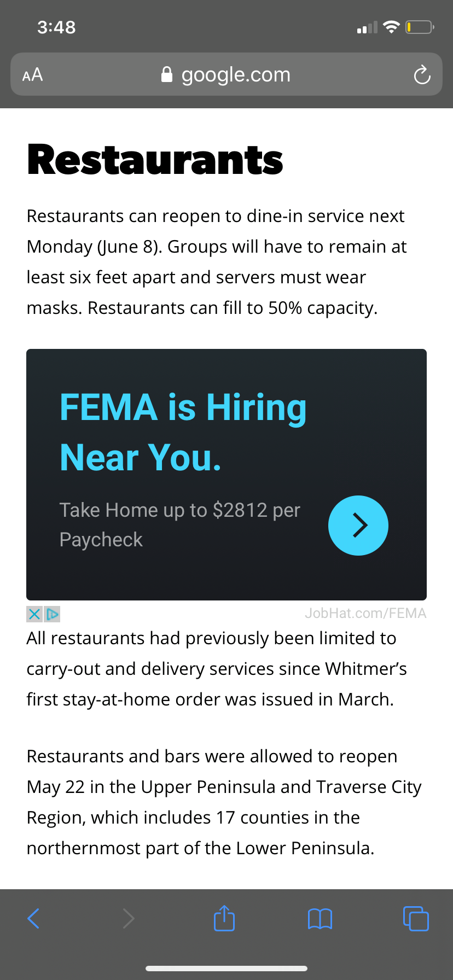The image size is (453, 980).
Task: Tap the reload page icon
Action: pos(422,75)
